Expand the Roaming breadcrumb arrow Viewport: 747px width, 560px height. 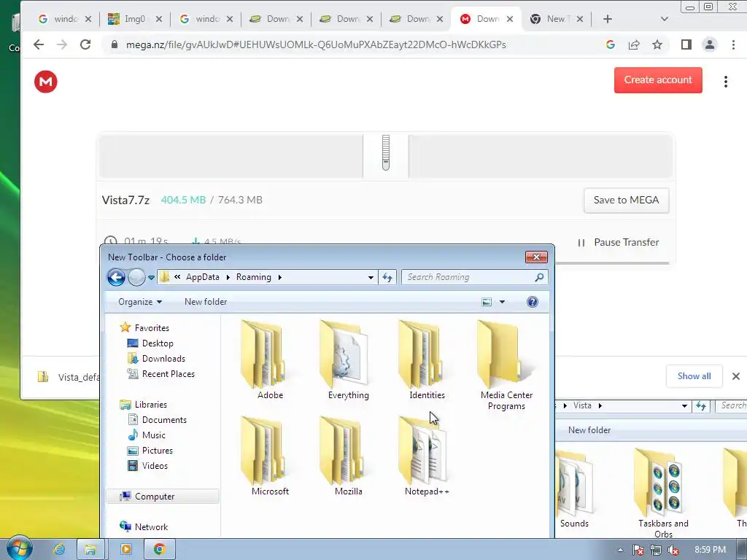[279, 277]
